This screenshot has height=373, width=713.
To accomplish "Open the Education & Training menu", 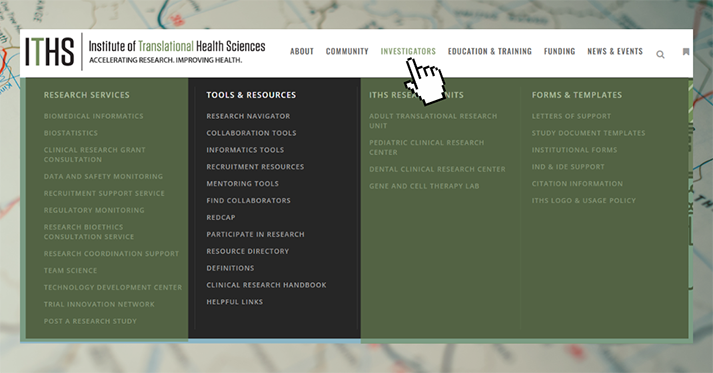I will pos(489,51).
